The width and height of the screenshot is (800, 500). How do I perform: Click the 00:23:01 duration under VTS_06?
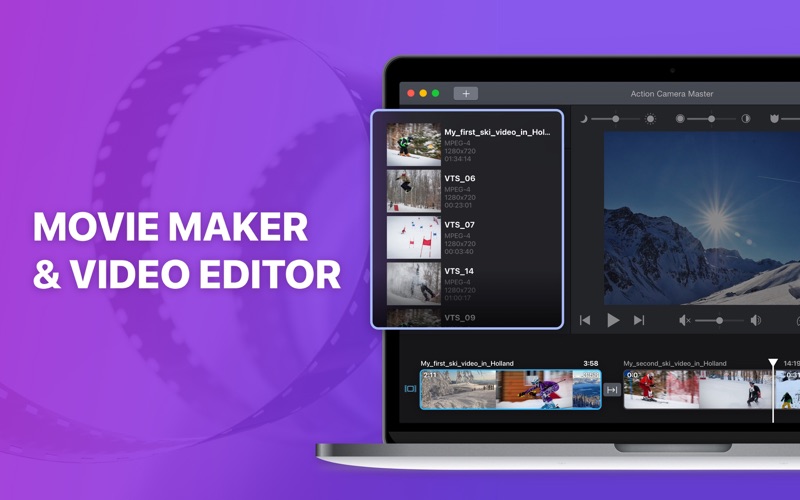pos(458,205)
